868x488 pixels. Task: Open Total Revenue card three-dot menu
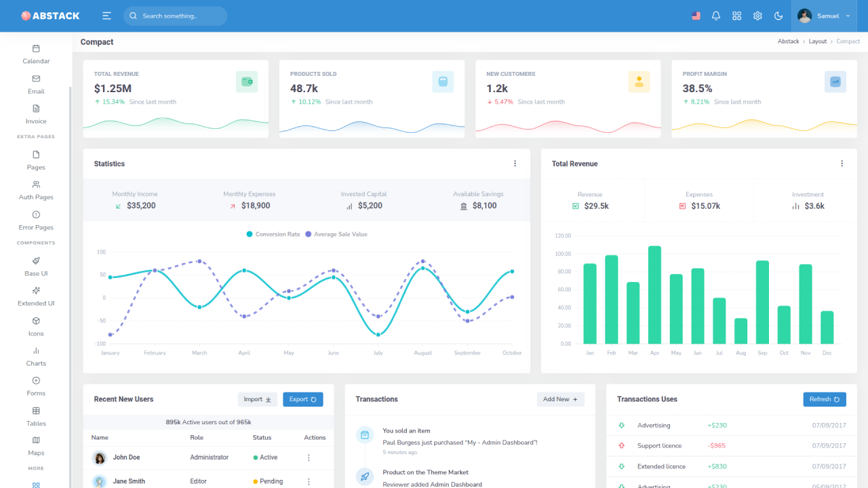[842, 163]
